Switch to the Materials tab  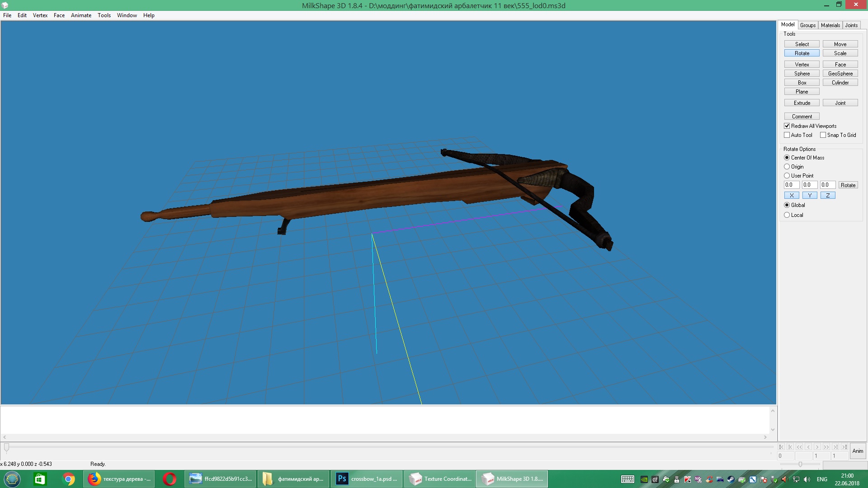point(830,25)
